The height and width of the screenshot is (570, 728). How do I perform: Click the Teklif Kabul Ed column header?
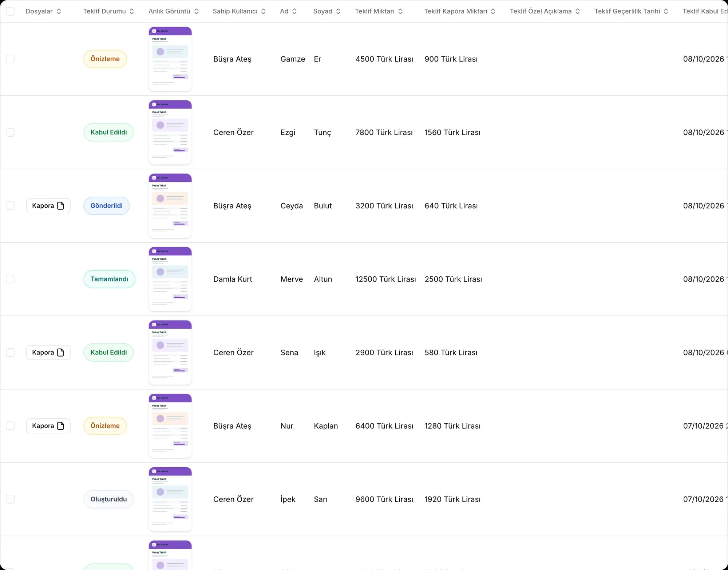705,11
